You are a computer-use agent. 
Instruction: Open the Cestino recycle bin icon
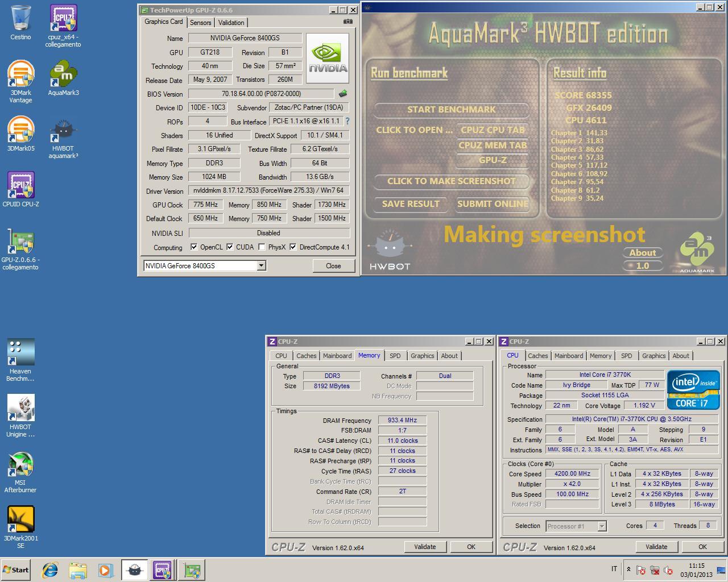tap(20, 23)
